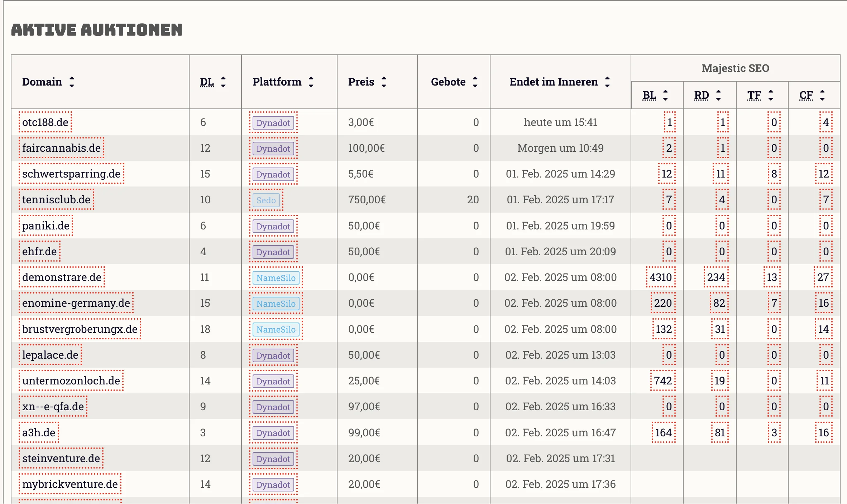The width and height of the screenshot is (847, 504).
Task: Sort by TF column arrows
Action: [771, 95]
